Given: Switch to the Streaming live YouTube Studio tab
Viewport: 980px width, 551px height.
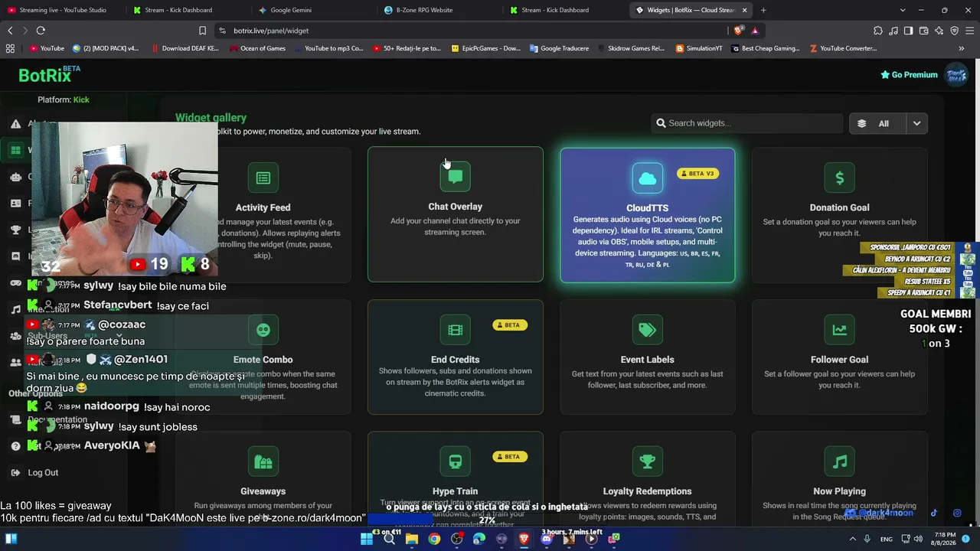Looking at the screenshot, I should coord(61,10).
